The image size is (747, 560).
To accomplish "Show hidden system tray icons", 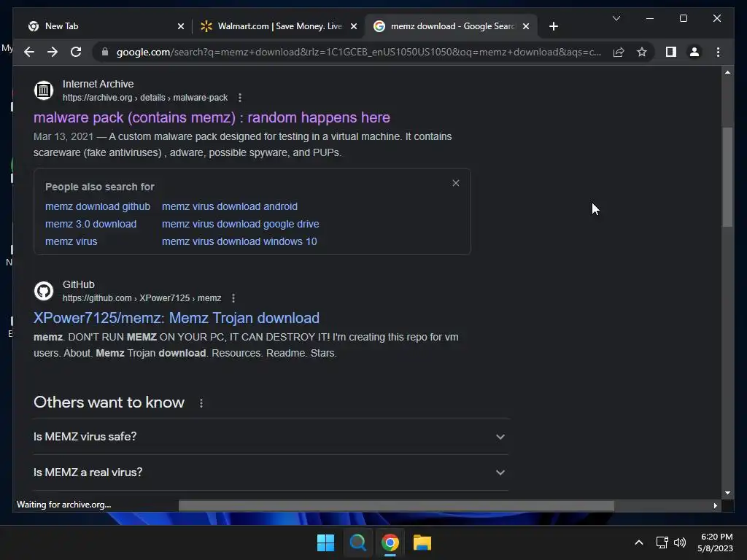I will coord(639,542).
